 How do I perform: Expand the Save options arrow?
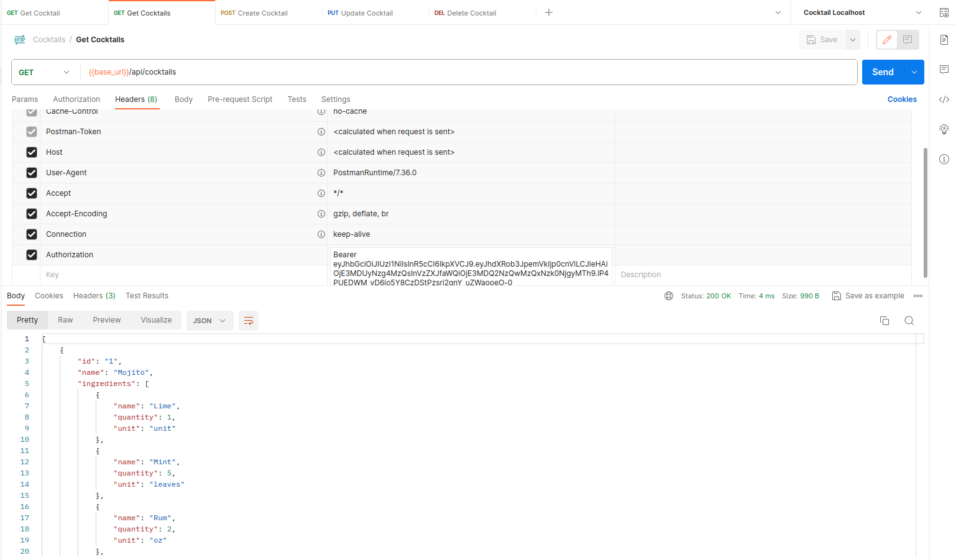click(x=853, y=40)
